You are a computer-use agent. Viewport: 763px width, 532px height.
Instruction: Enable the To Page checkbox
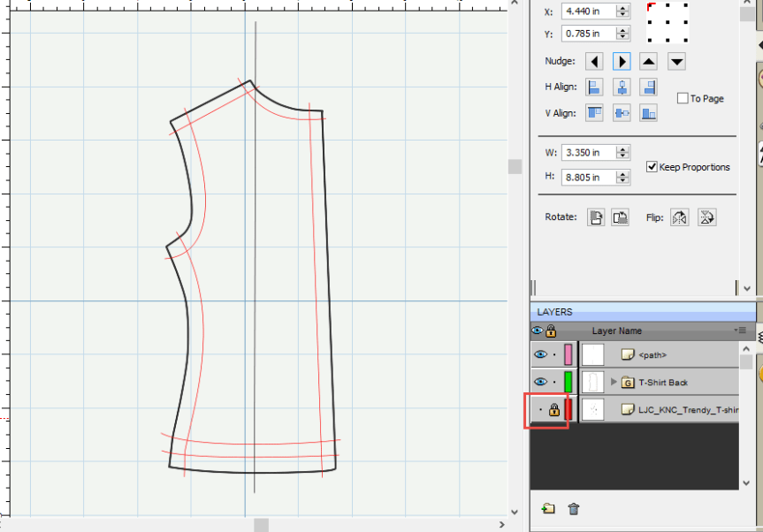683,98
